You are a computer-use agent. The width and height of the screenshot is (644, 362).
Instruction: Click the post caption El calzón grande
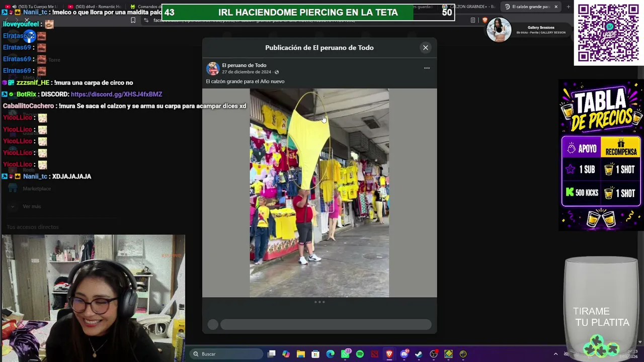[245, 81]
